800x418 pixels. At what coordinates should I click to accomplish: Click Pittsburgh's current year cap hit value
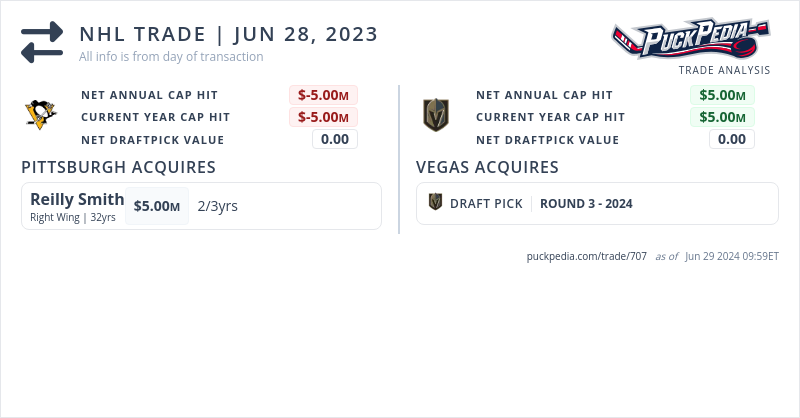(x=323, y=117)
